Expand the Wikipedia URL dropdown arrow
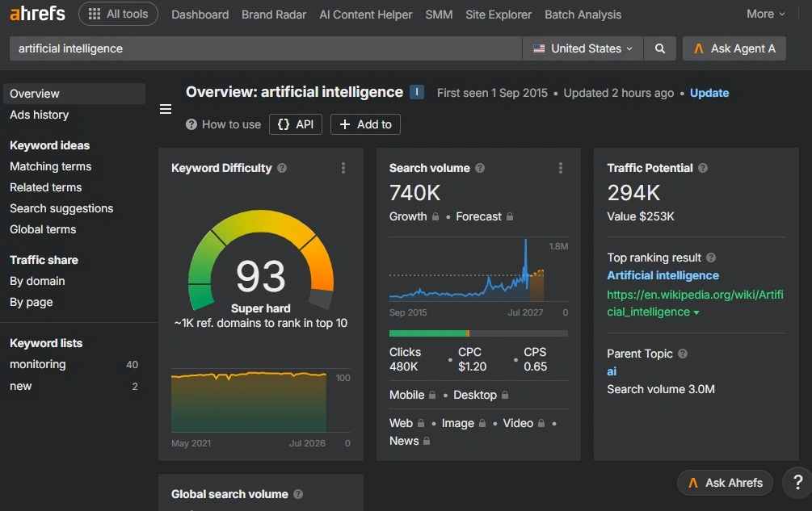This screenshot has height=511, width=812. pyautogui.click(x=696, y=313)
